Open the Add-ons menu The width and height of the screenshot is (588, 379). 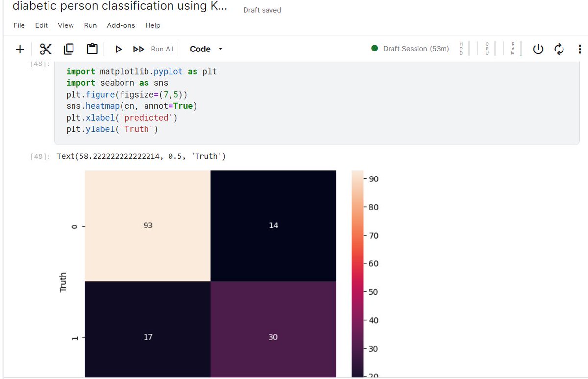121,25
